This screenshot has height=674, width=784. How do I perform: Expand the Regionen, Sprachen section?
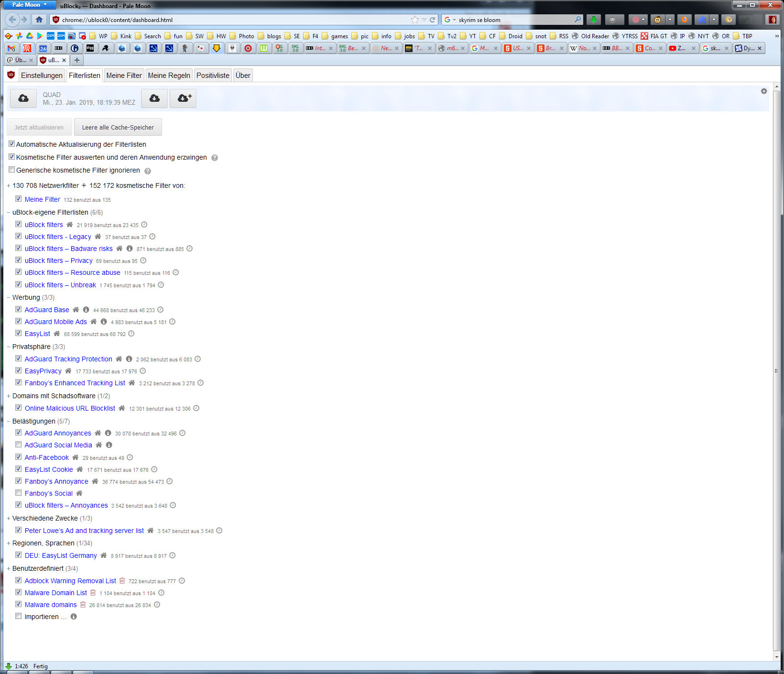pyautogui.click(x=9, y=544)
